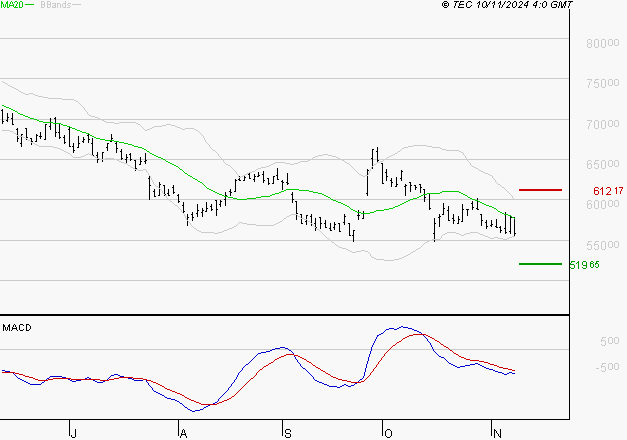This screenshot has height=440, width=627.
Task: Click the MACD 500 axis label
Action: click(x=610, y=341)
